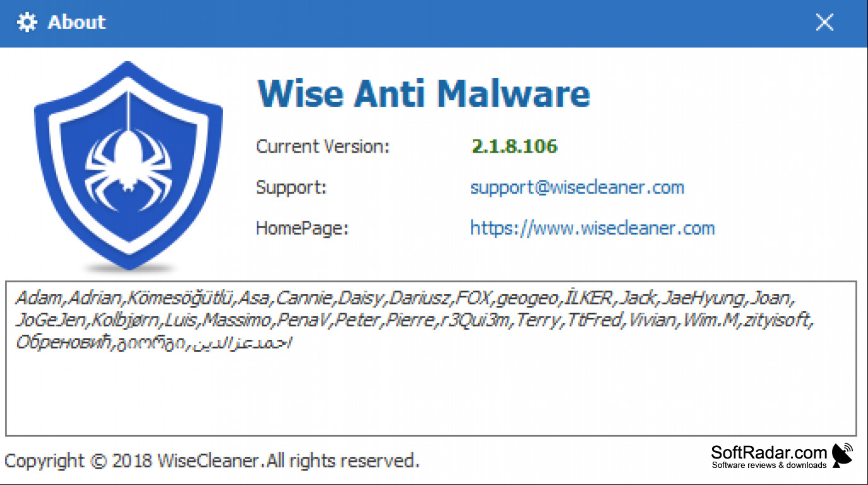This screenshot has height=485, width=868.
Task: Click the name zityisoft in the contributors list
Action: pos(778,320)
